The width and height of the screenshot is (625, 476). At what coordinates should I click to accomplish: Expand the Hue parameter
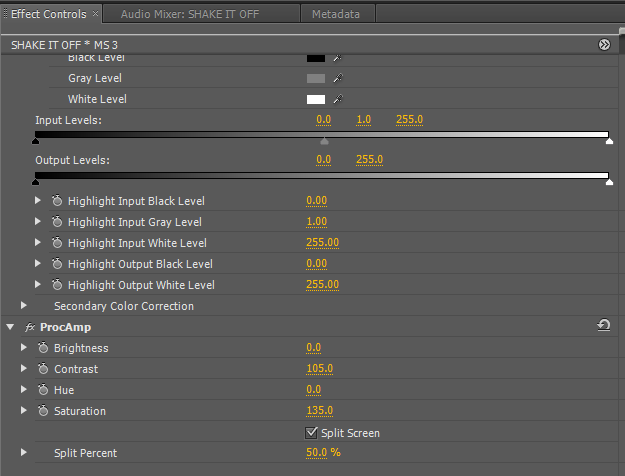(24, 389)
